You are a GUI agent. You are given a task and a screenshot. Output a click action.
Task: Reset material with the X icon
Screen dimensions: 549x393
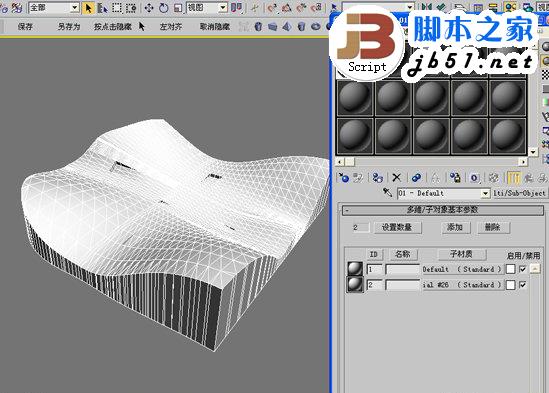pos(396,178)
